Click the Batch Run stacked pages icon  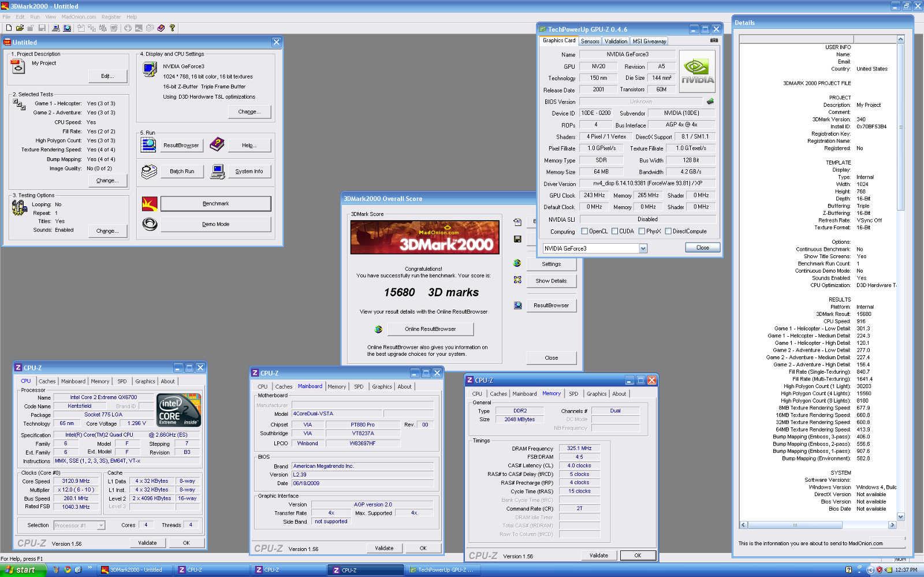point(149,171)
